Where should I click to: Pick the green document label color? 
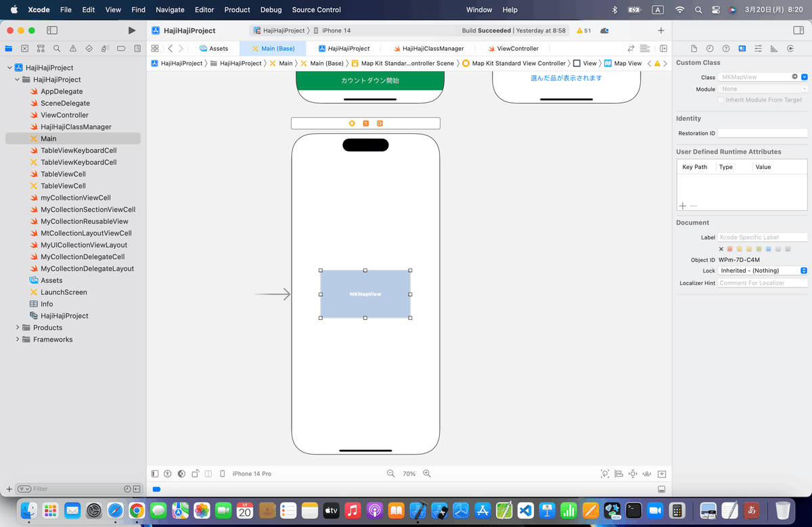pos(759,249)
